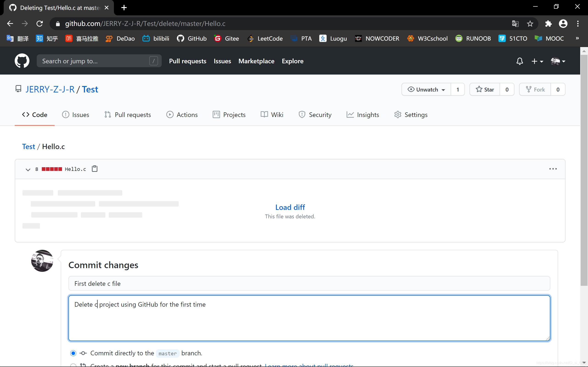
Task: Open the JERRY-Z-J-R profile link
Action: (x=50, y=89)
